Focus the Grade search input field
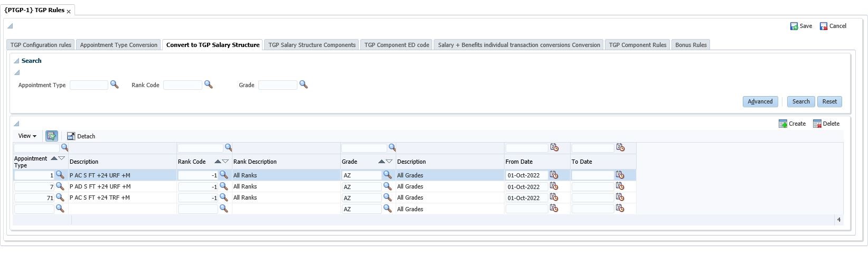Screen dimensions: 868x254 pyautogui.click(x=278, y=85)
